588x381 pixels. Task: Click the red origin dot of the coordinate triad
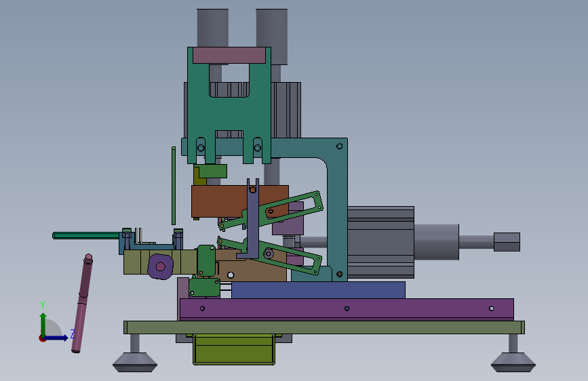tap(42, 339)
